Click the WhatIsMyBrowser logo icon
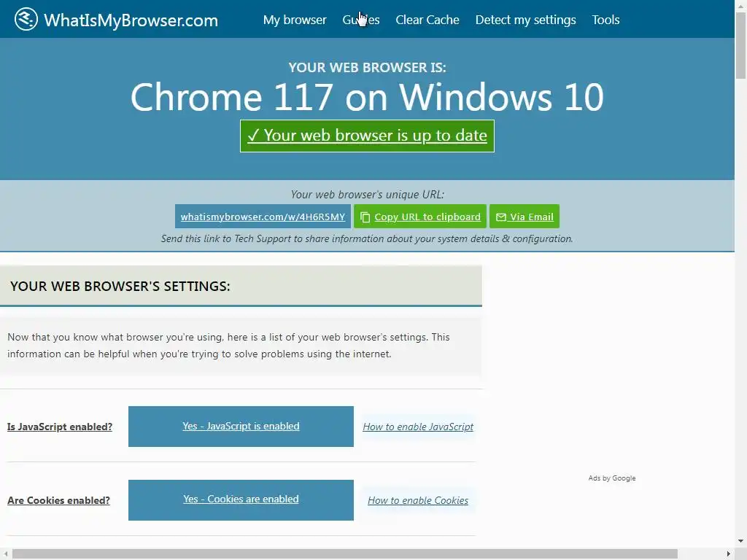 (26, 19)
